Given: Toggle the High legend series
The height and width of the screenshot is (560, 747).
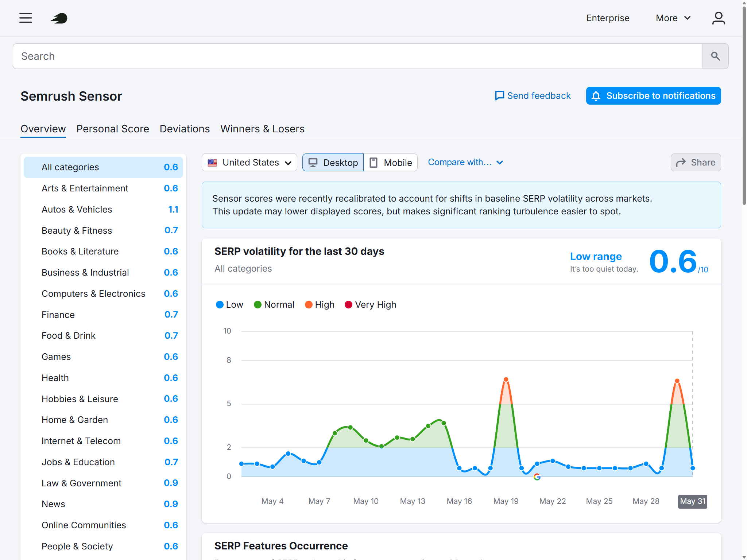Looking at the screenshot, I should [320, 304].
